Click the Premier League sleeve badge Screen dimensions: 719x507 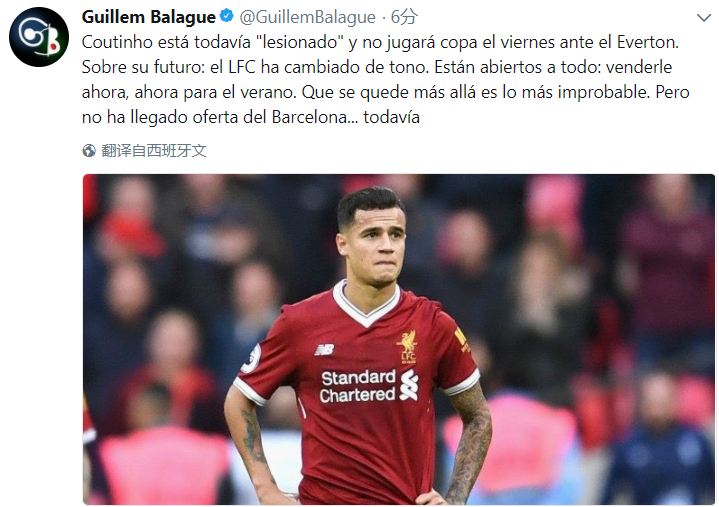point(252,358)
